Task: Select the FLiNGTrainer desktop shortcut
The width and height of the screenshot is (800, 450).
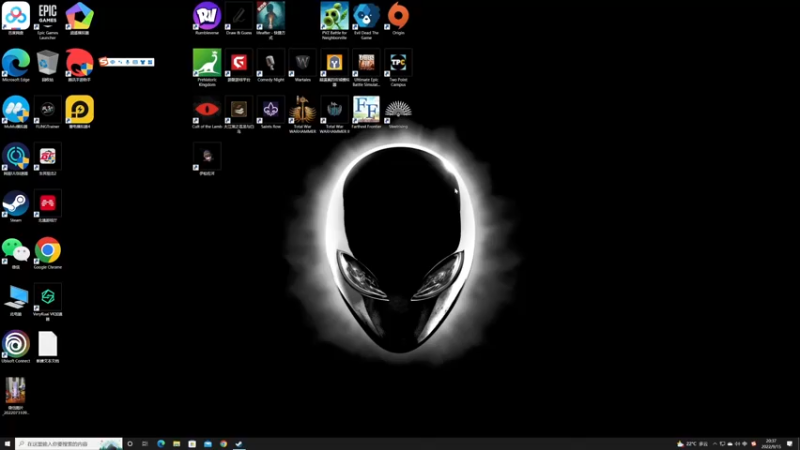Action: coord(47,112)
